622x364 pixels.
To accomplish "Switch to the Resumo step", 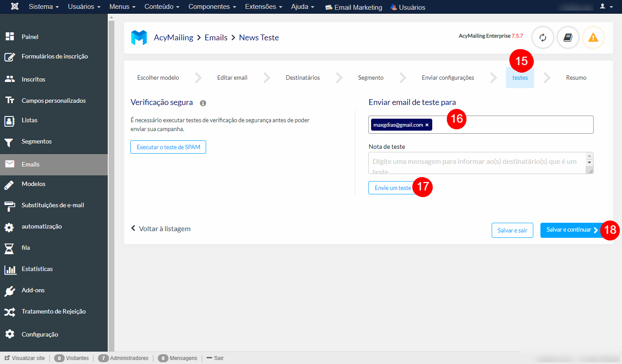I will [x=576, y=77].
